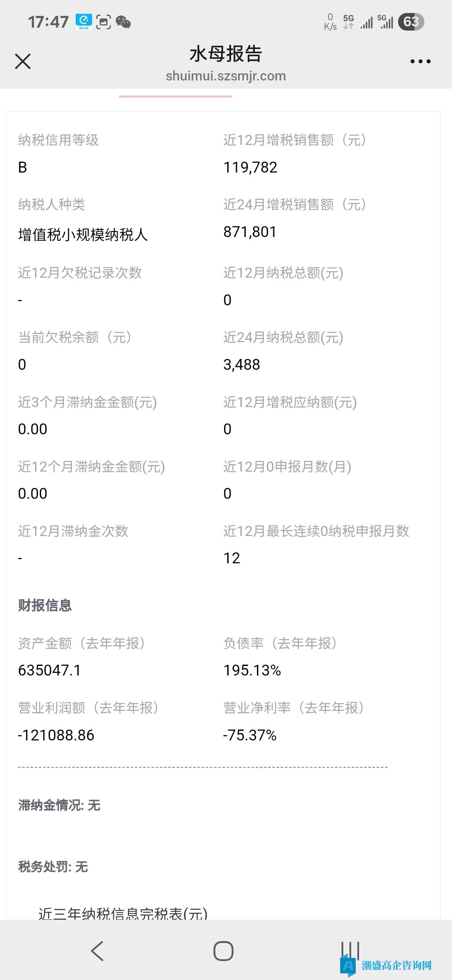Image resolution: width=452 pixels, height=980 pixels.
Task: Open the three-dot more options menu
Action: tap(420, 61)
